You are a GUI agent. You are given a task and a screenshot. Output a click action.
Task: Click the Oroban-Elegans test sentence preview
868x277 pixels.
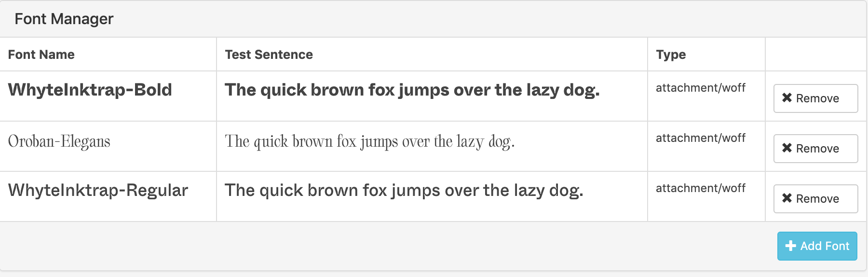click(370, 141)
